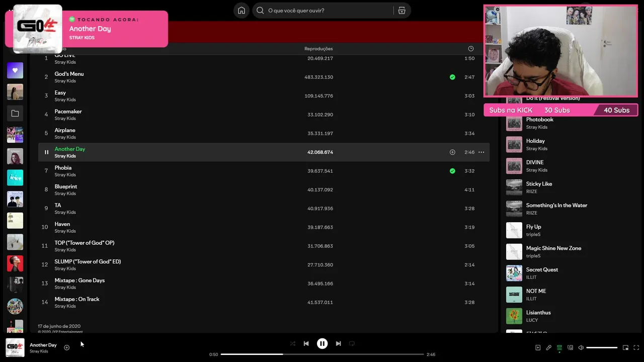This screenshot has width=644, height=362.
Task: Enable shuffle in the player bar
Action: (x=292, y=343)
